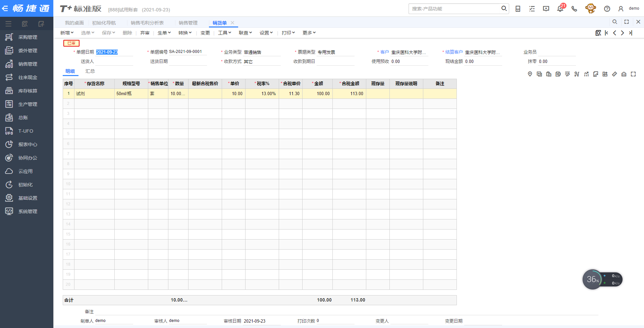Expand the 转换 dropdown menu
Screen dimensions: 644x328
(x=185, y=33)
